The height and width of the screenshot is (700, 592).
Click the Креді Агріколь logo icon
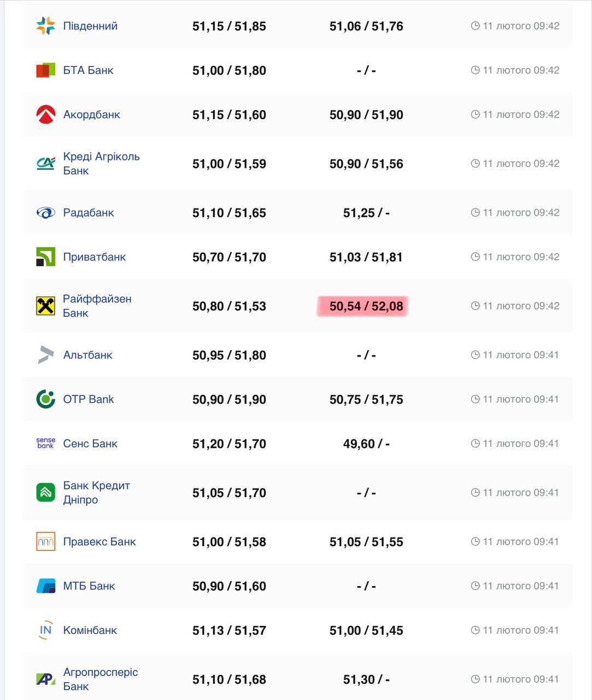45,163
